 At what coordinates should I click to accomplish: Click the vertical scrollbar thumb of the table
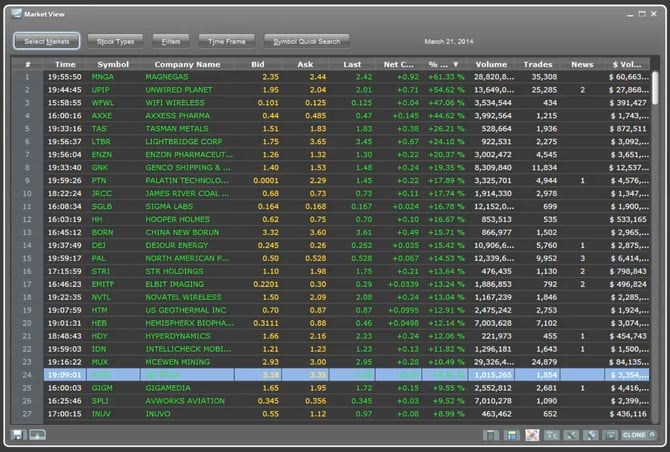(655, 87)
